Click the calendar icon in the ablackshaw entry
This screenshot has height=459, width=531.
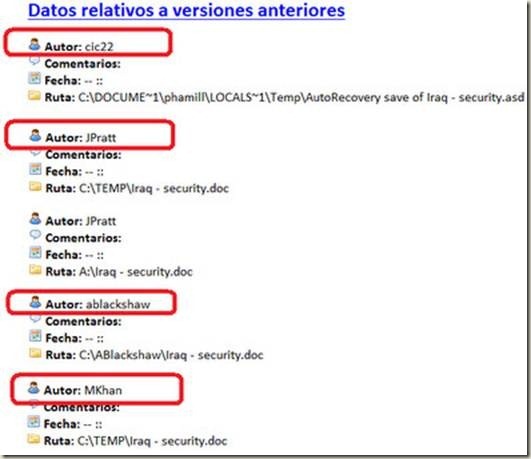pos(35,336)
